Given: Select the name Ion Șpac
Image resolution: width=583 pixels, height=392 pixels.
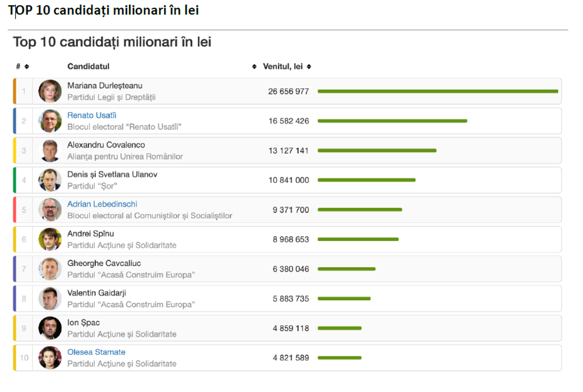Looking at the screenshot, I should coord(83,322).
